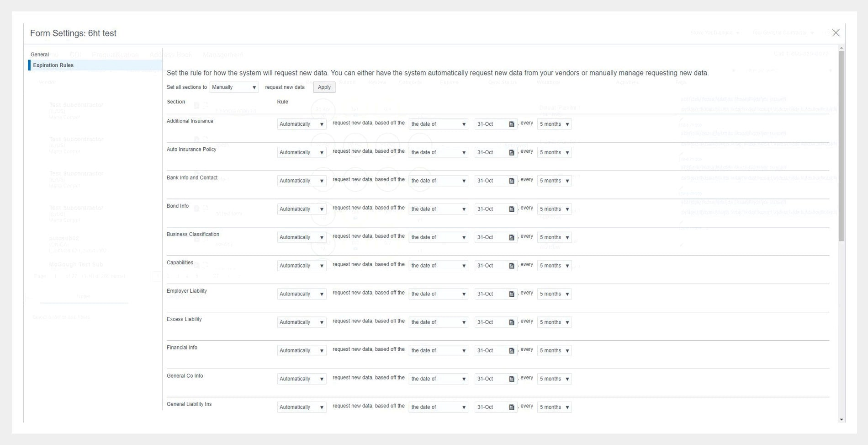Viewport: 868px width, 445px height.
Task: Close the Form Settings dialog
Action: coord(836,33)
